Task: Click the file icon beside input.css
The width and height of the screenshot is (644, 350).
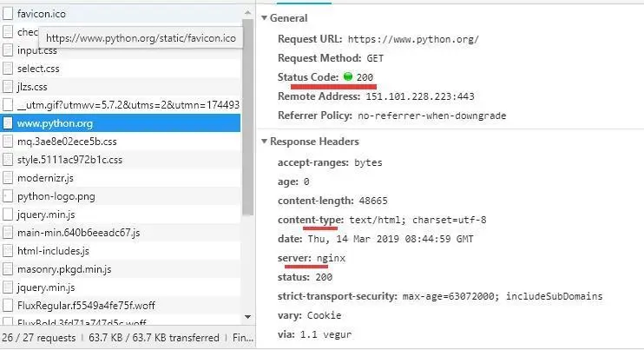Action: pos(8,50)
